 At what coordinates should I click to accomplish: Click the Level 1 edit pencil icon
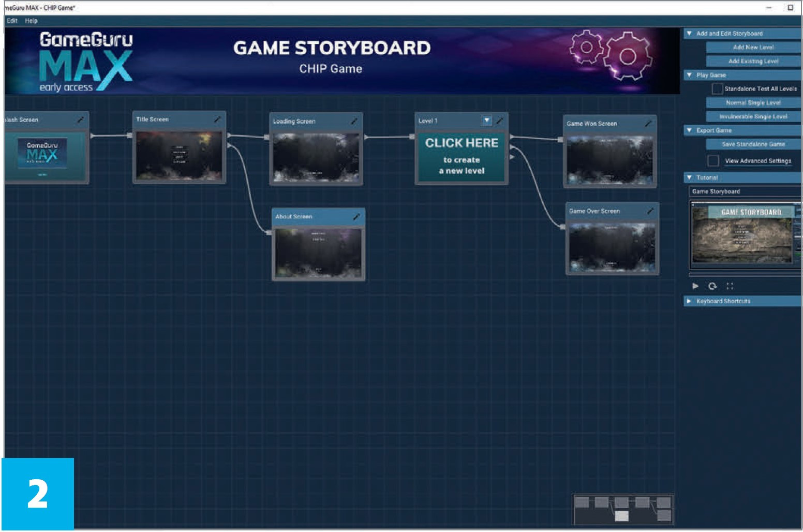pyautogui.click(x=500, y=121)
